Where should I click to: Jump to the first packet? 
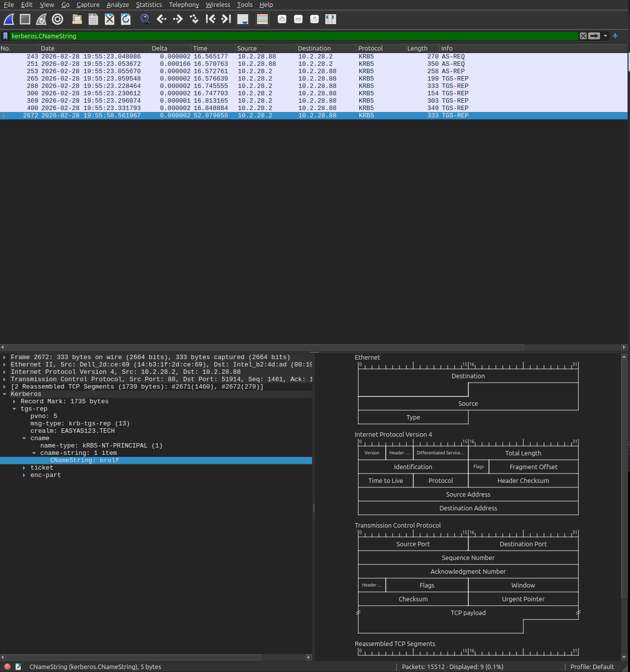[x=210, y=19]
